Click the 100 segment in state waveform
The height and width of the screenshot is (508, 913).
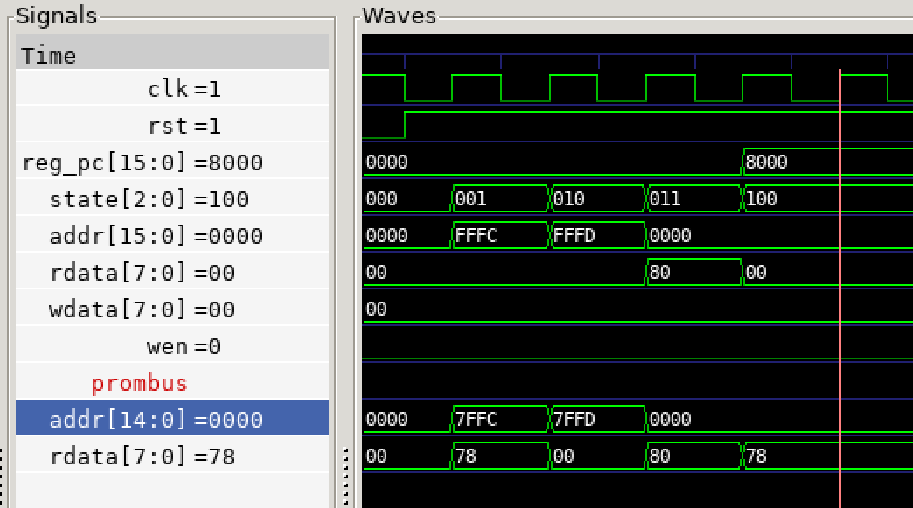pos(827,199)
